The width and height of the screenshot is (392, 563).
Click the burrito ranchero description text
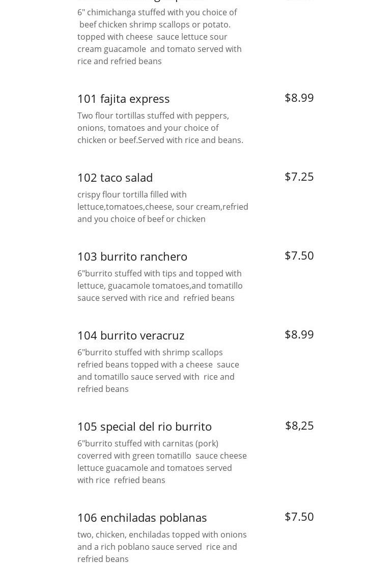pos(160,286)
